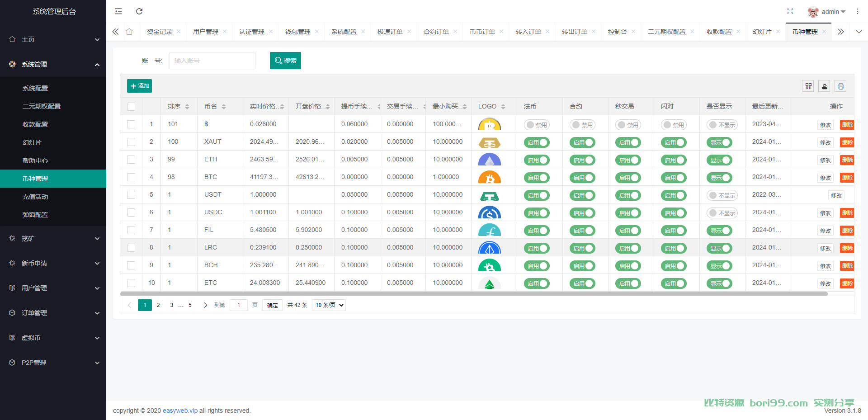Click the 添加 add button
Screen dimensions: 868x420
[x=139, y=86]
